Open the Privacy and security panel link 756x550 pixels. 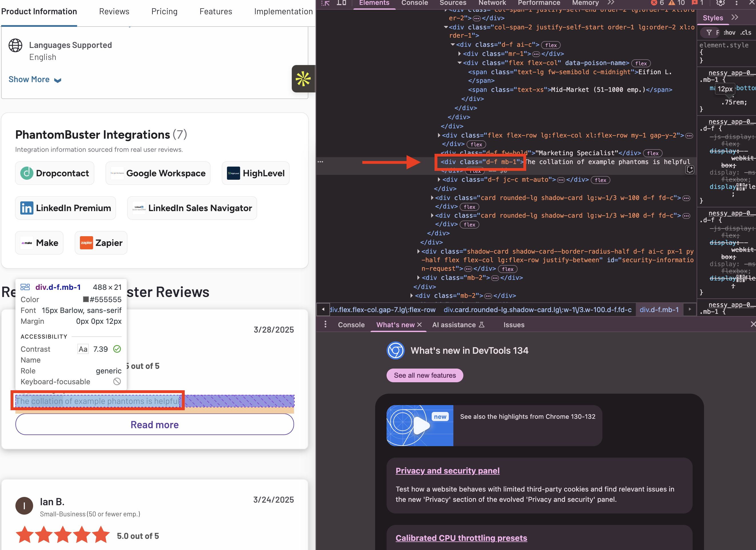coord(447,471)
